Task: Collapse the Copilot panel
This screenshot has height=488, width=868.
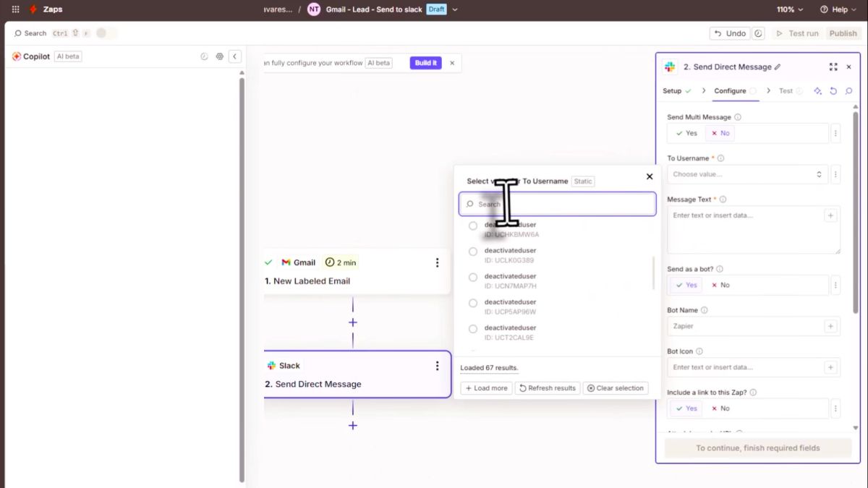Action: pyautogui.click(x=235, y=56)
